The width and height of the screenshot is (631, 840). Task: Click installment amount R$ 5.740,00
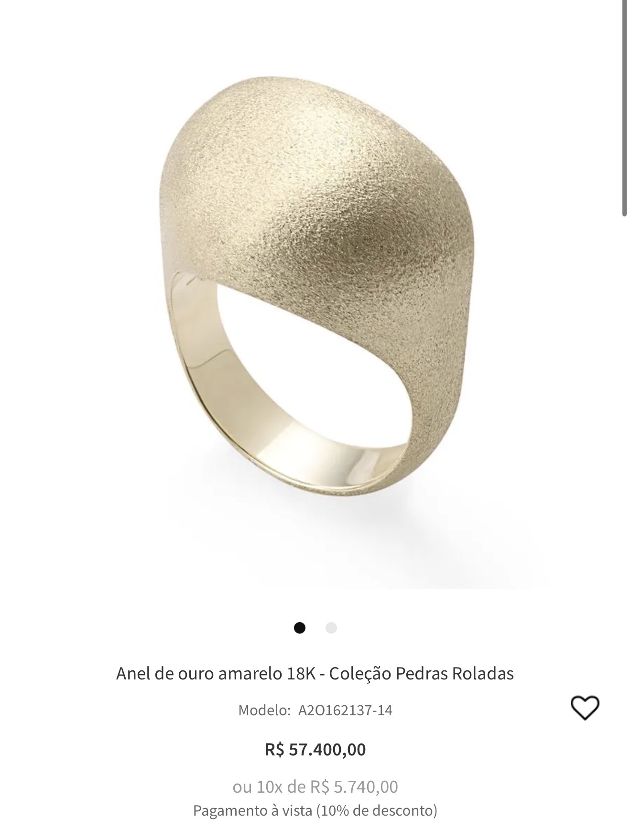pyautogui.click(x=354, y=786)
